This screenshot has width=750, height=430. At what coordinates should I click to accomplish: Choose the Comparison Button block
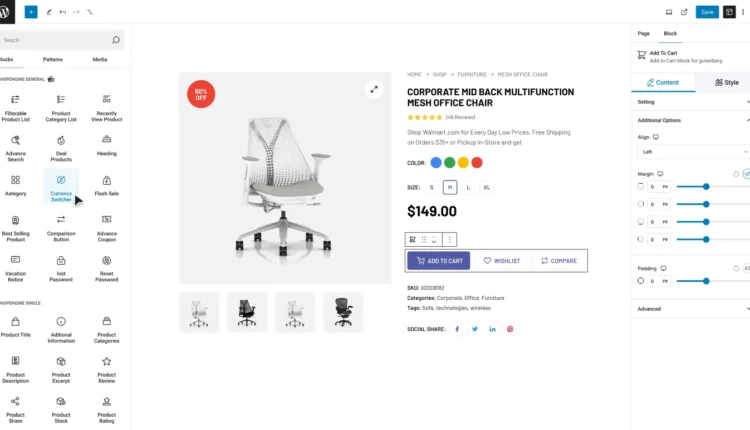tap(61, 228)
